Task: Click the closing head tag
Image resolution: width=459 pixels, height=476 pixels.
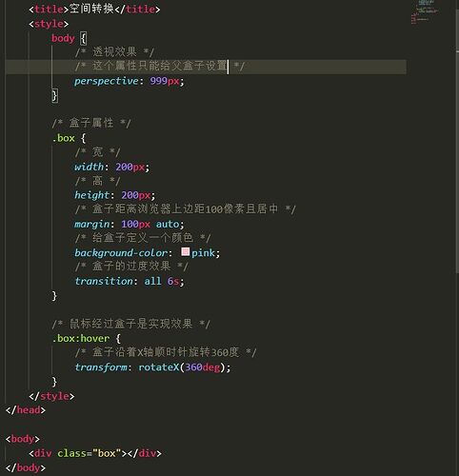Action: pyautogui.click(x=26, y=410)
